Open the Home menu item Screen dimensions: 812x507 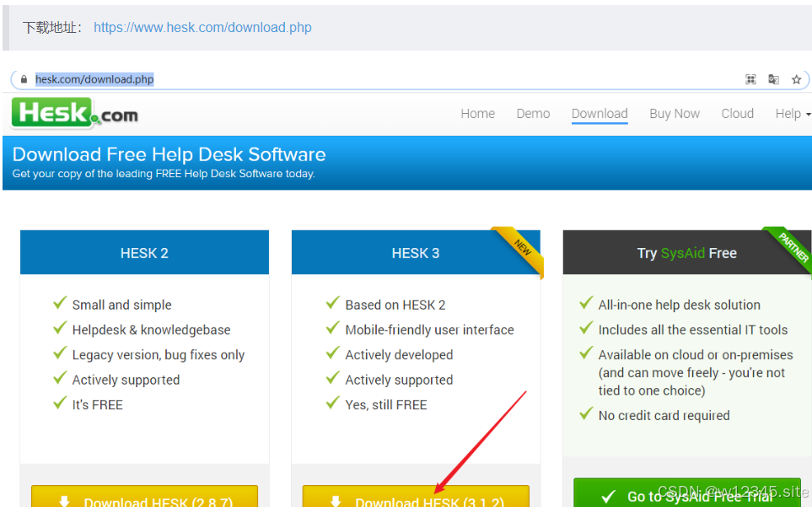click(x=477, y=113)
